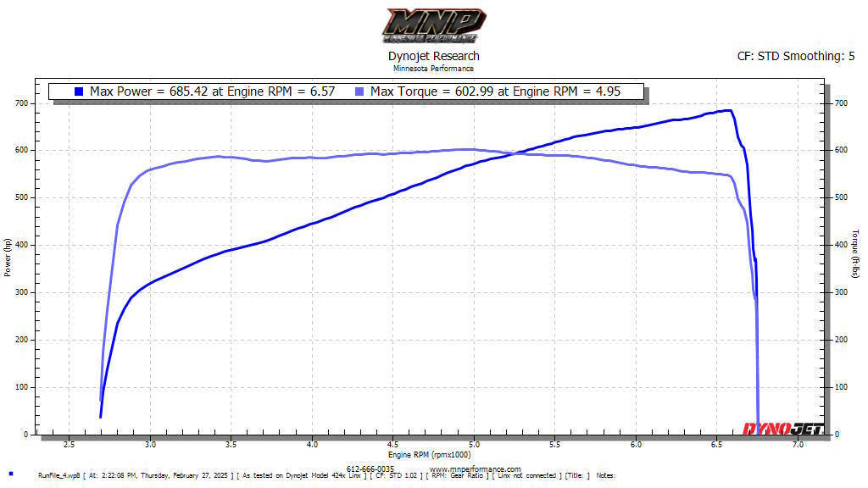Click the light purple Max Torque legend square
This screenshot has width=868, height=488.
click(359, 91)
